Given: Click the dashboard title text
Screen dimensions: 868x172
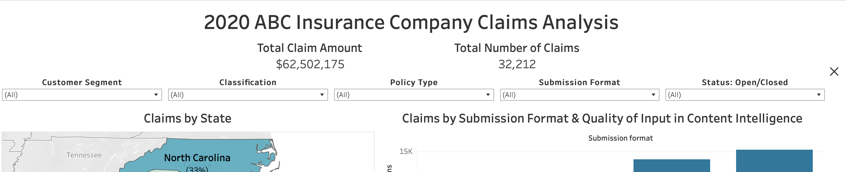Looking at the screenshot, I should click(411, 22).
